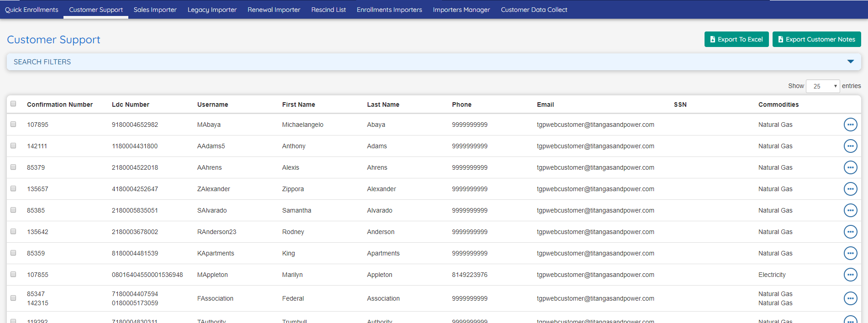Click Ldc number 1180004431800
The width and height of the screenshot is (868, 323).
point(135,146)
